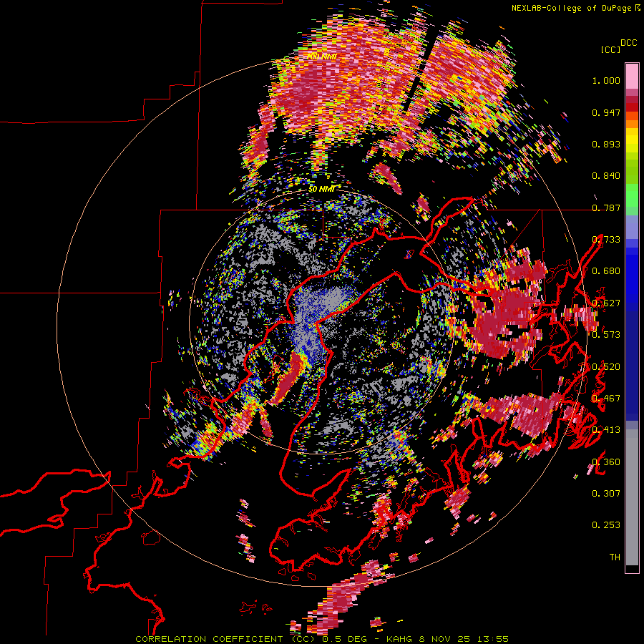Image resolution: width=644 pixels, height=644 pixels.
Task: Click the 1.000 color scale value
Action: [x=606, y=80]
